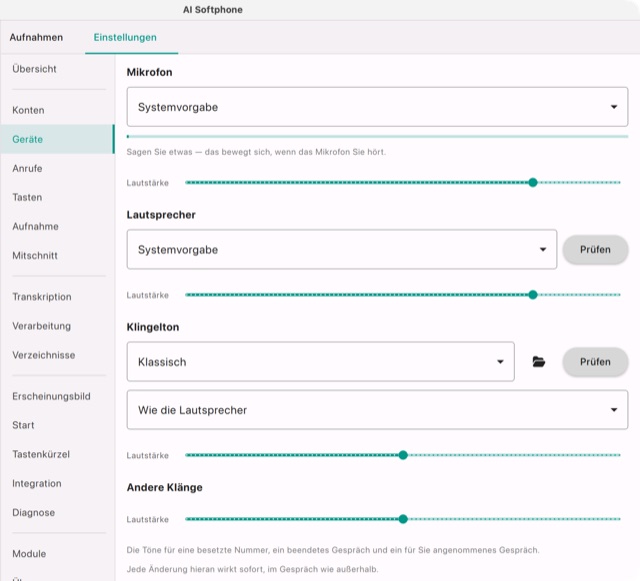640x581 pixels.
Task: Adjust the Mikrofon Lautstärke slider handle
Action: (533, 183)
